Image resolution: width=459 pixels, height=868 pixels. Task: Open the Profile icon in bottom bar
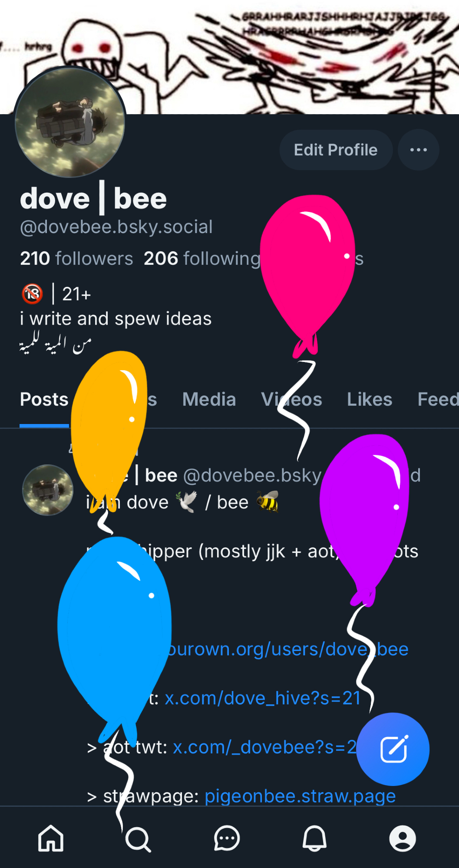403,838
